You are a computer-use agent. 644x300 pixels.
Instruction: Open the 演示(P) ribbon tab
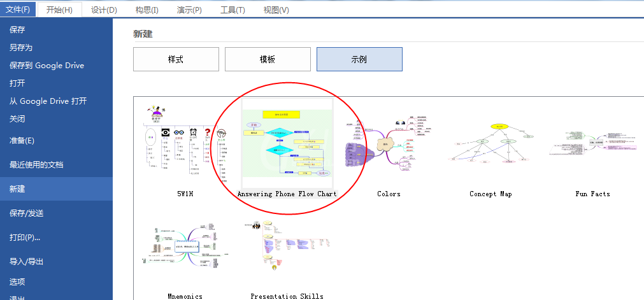click(189, 10)
